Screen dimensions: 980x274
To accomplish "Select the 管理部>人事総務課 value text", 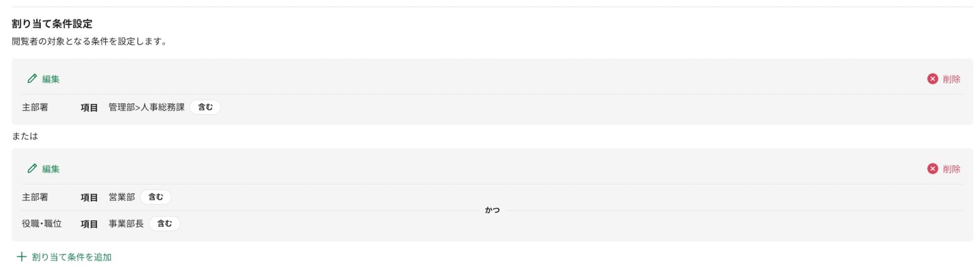I will coord(147,107).
